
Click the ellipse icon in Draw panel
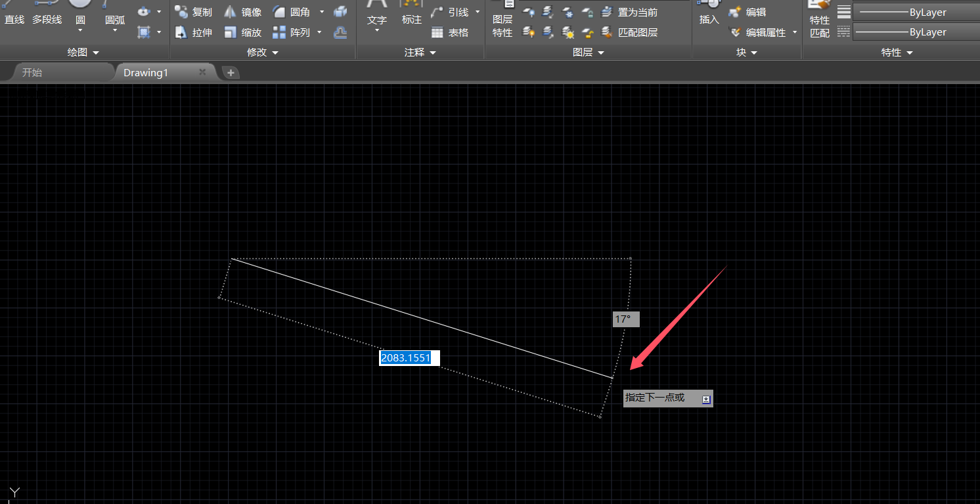click(144, 12)
